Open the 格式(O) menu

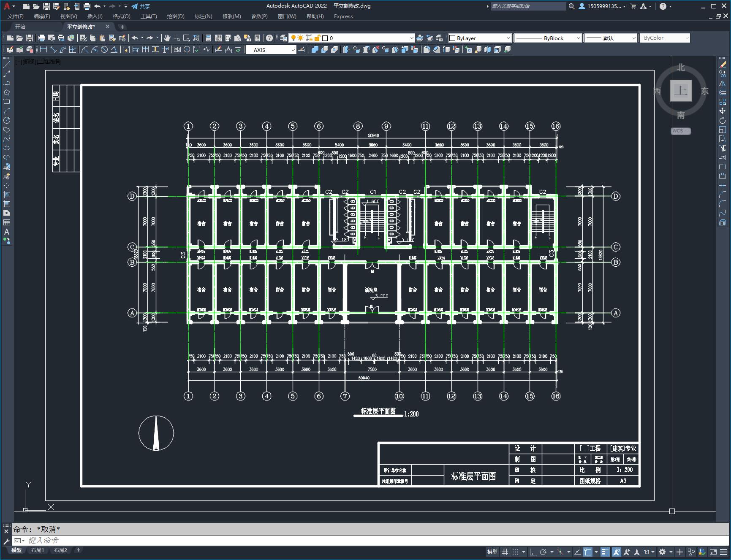click(121, 16)
